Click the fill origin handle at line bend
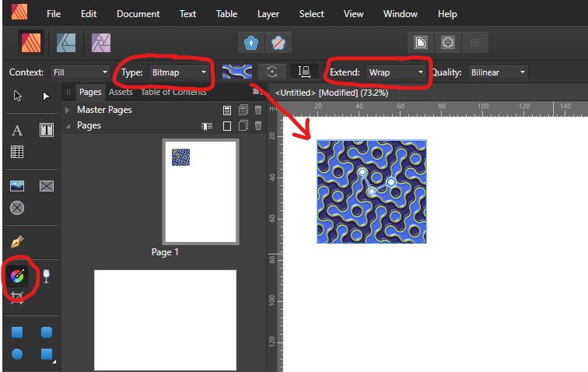This screenshot has height=372, width=588. click(372, 191)
